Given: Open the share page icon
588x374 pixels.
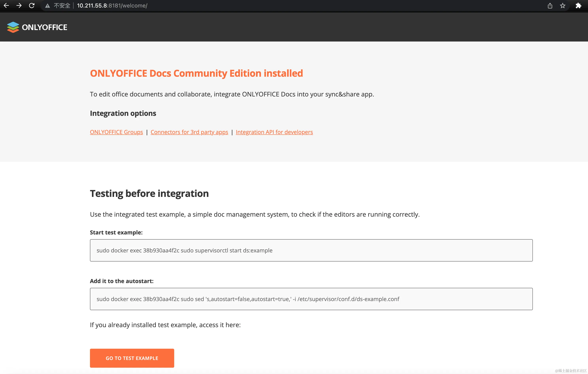Looking at the screenshot, I should coord(550,6).
